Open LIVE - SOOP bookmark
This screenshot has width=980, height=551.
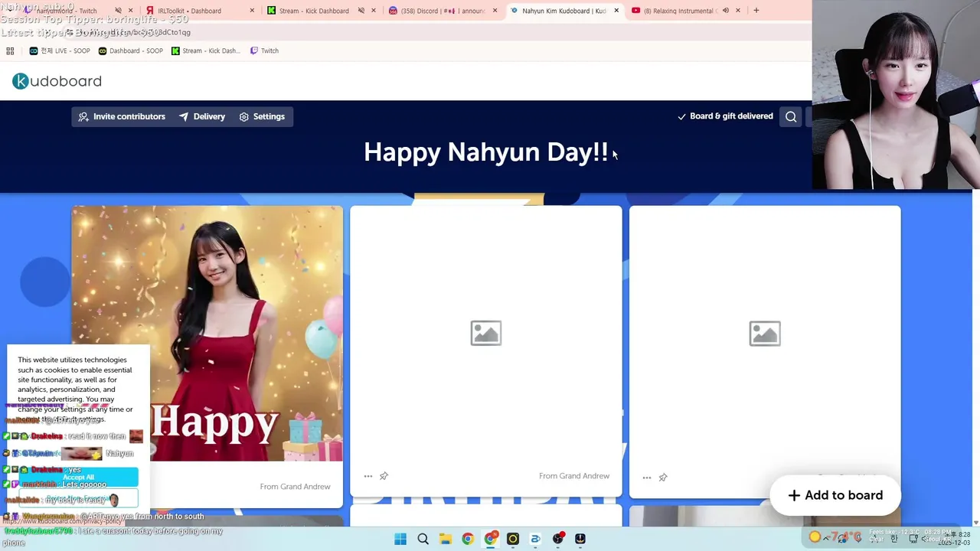[60, 51]
